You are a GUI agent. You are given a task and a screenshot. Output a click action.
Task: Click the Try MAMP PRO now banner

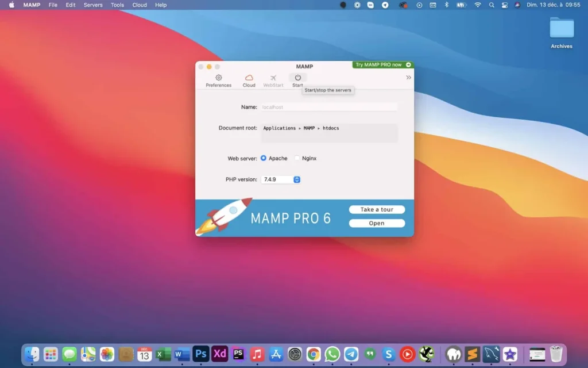pos(383,64)
